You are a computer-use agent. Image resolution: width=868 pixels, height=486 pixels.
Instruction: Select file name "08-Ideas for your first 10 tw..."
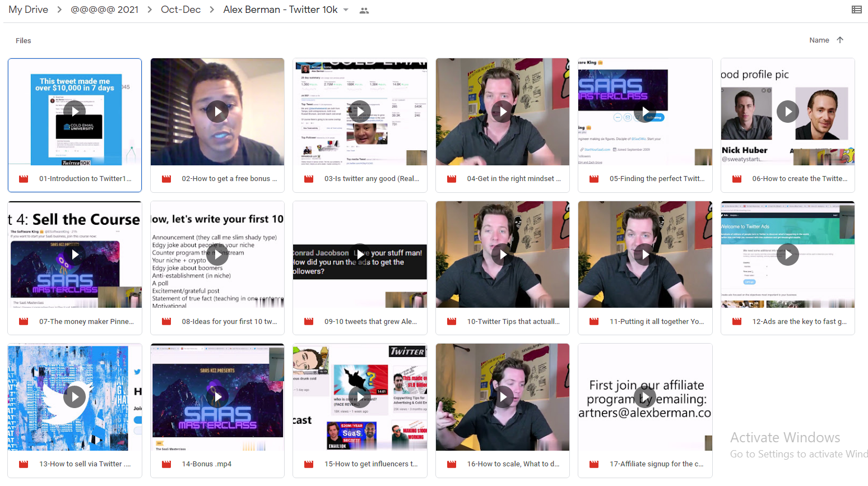point(229,322)
